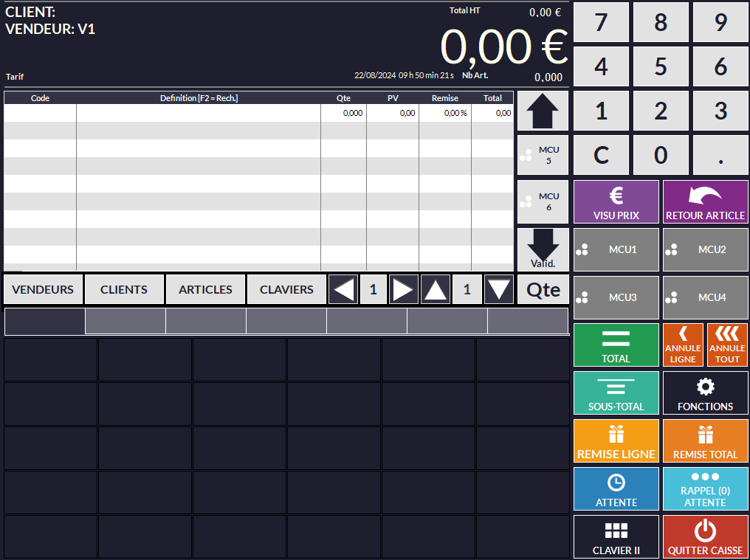The width and height of the screenshot is (750, 560).
Task: Put the ticket on hold with ATTENTE
Action: click(616, 488)
